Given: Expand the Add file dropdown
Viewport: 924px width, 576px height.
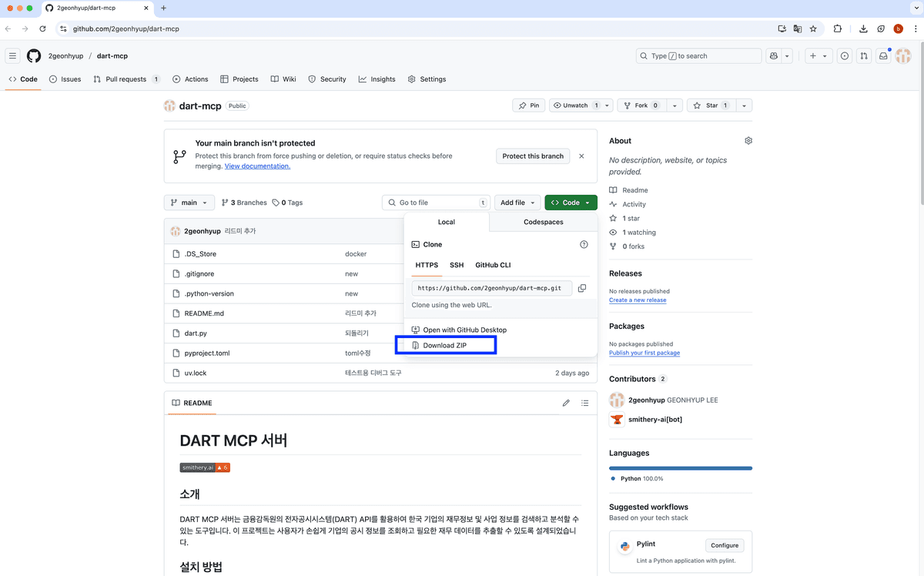Looking at the screenshot, I should [x=517, y=203].
